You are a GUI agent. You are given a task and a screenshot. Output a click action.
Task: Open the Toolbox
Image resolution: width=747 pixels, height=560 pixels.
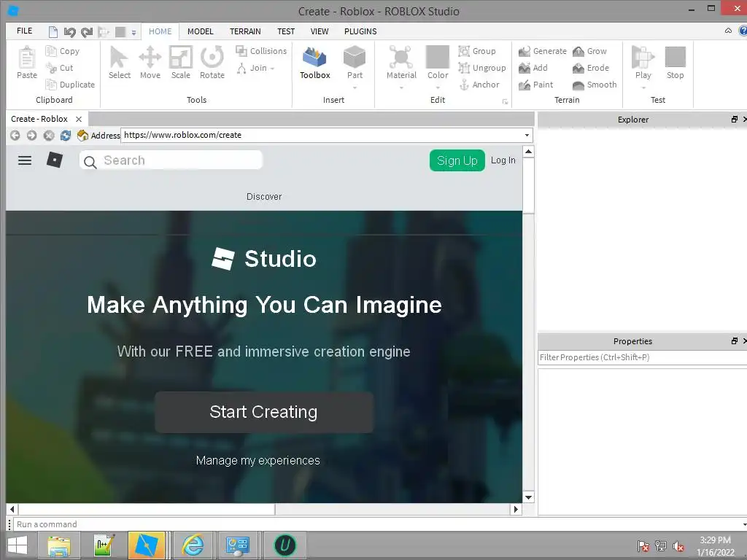coord(315,63)
